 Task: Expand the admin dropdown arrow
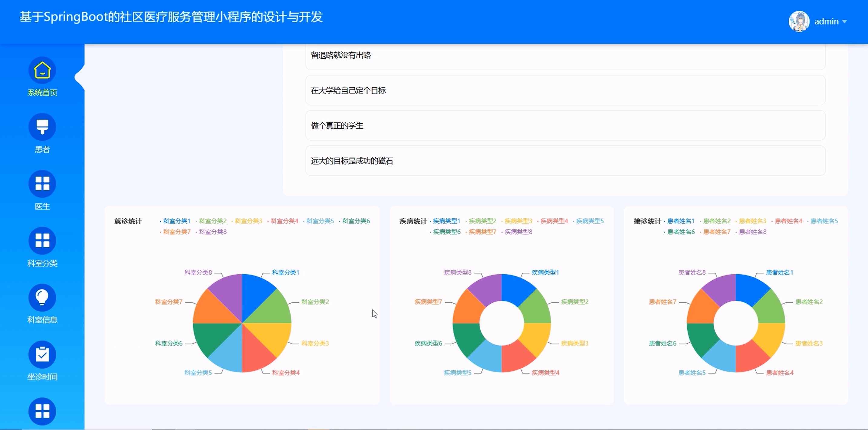pos(844,21)
